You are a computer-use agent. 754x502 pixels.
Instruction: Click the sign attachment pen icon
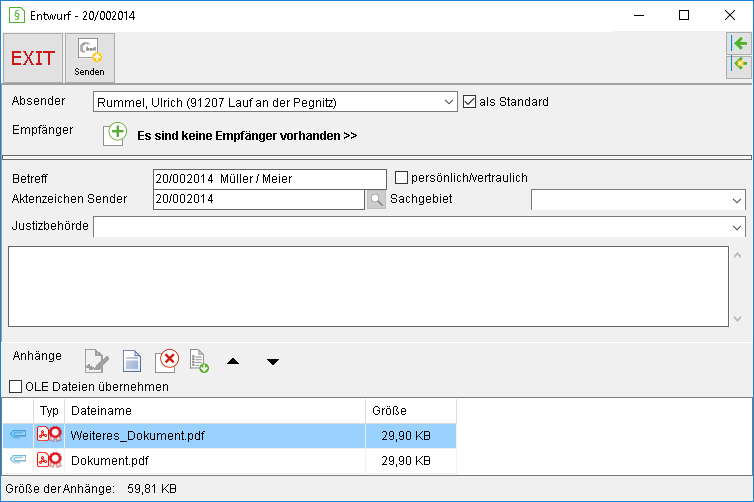tap(97, 361)
